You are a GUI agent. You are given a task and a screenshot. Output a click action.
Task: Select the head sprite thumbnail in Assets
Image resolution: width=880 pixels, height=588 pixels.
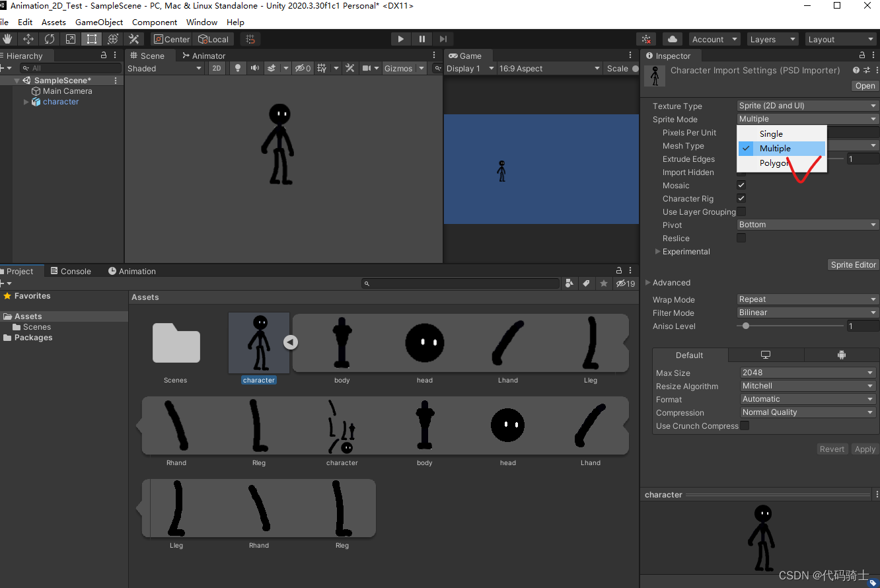pos(424,342)
